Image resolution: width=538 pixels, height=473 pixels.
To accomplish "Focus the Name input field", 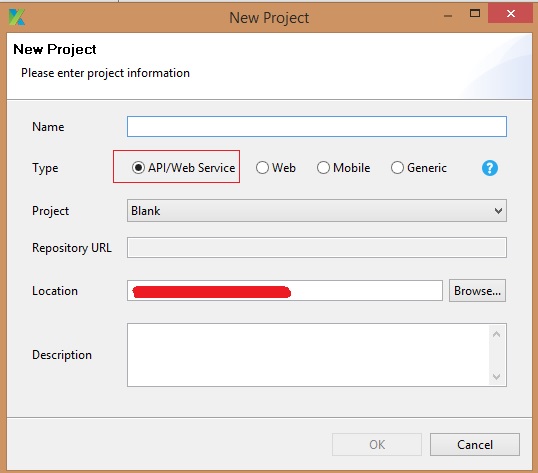I will coord(316,127).
